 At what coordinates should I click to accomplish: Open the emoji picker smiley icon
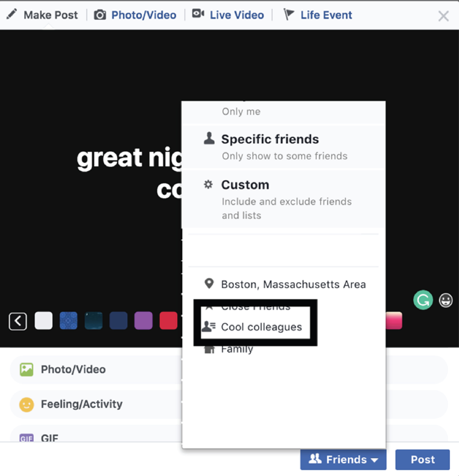tap(446, 300)
